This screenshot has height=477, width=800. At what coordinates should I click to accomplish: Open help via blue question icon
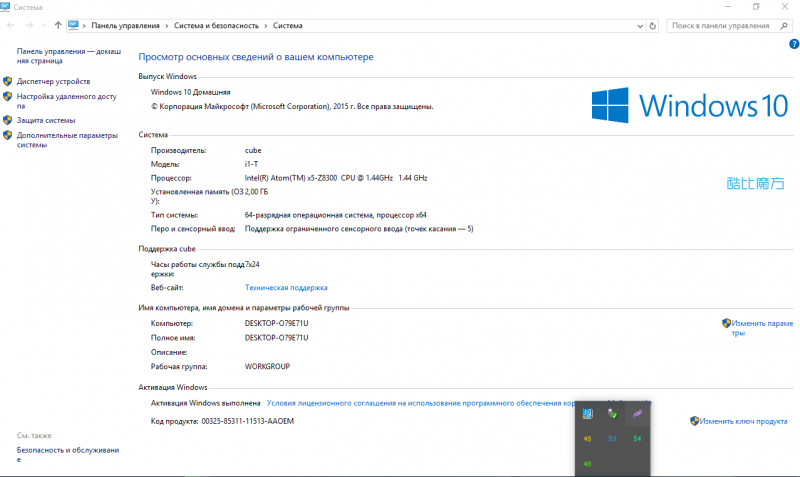794,44
